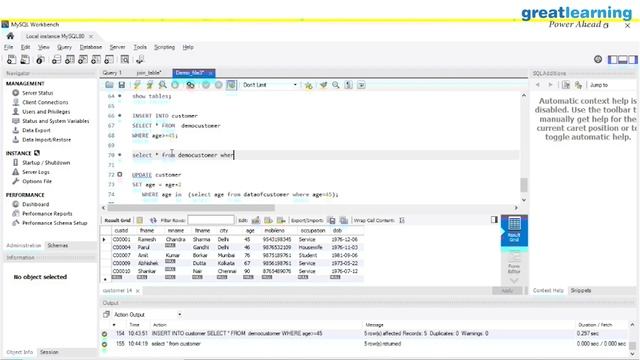Open the object inspector toolbar icon

40,60
